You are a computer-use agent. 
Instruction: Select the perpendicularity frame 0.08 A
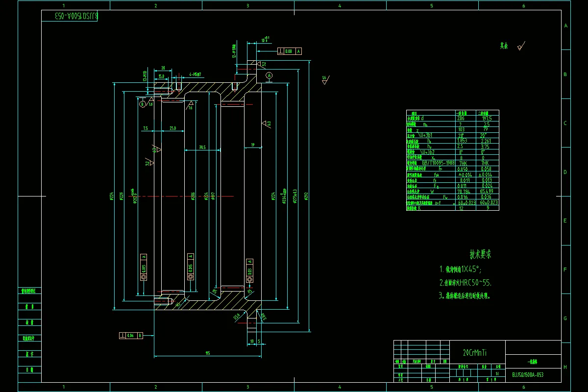290,51
